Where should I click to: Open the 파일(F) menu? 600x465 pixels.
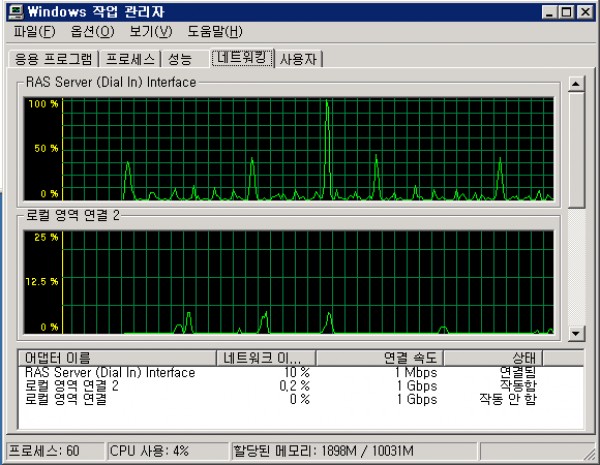pos(34,31)
